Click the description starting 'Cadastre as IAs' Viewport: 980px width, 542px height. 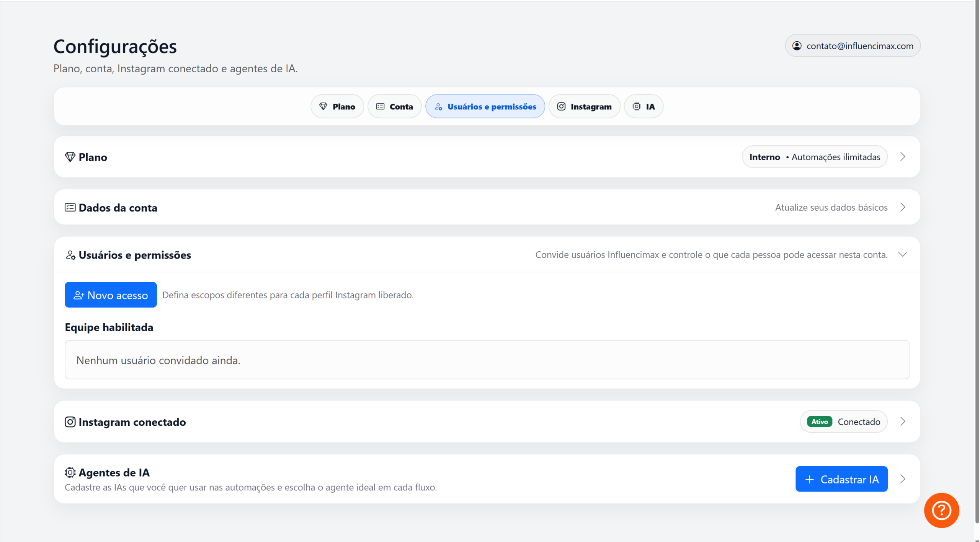(251, 487)
